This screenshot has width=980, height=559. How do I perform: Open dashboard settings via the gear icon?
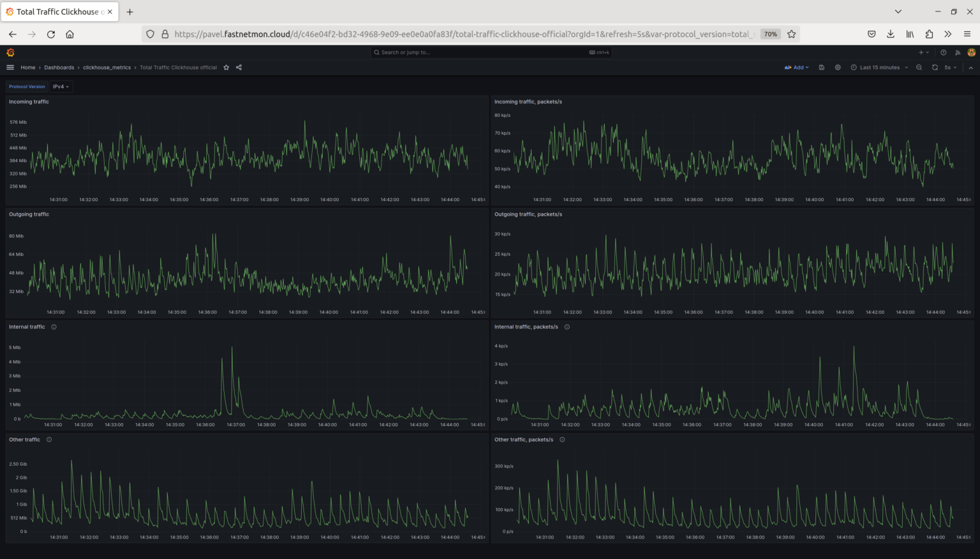pyautogui.click(x=838, y=67)
